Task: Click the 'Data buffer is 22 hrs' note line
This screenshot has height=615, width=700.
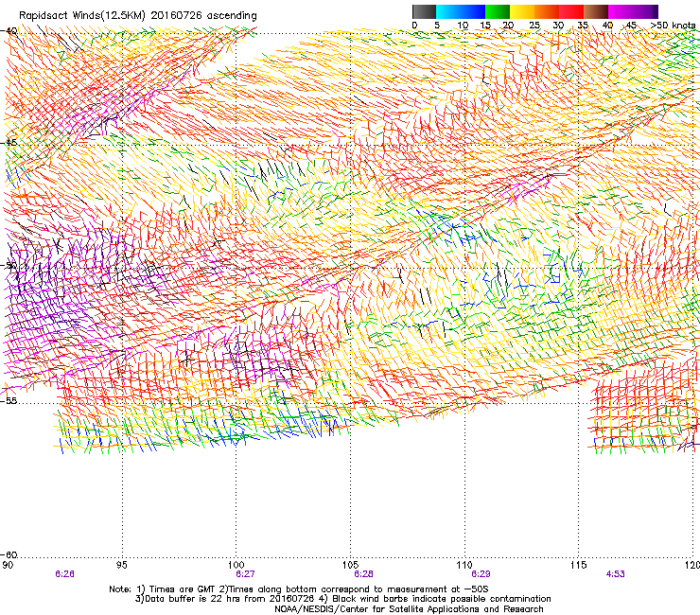Action: click(x=343, y=599)
